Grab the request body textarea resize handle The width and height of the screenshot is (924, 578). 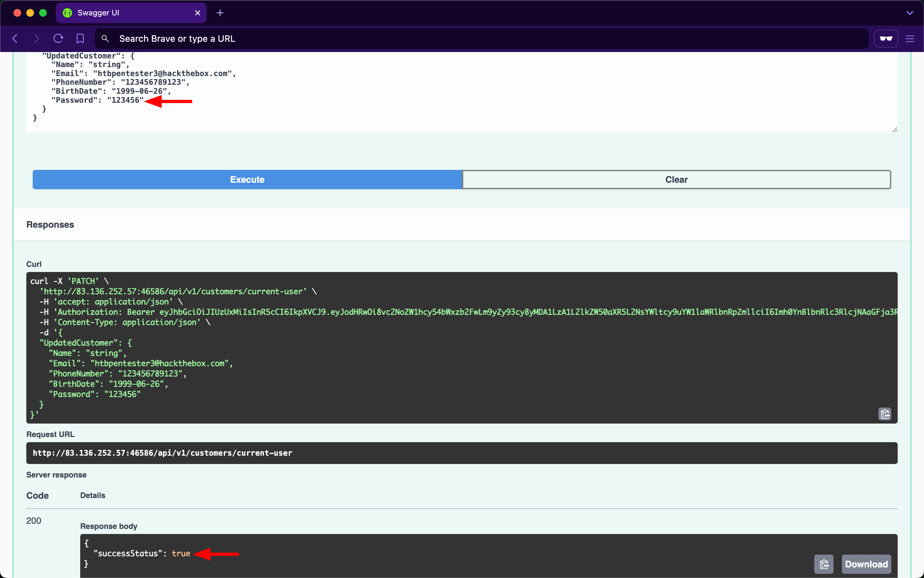(894, 130)
